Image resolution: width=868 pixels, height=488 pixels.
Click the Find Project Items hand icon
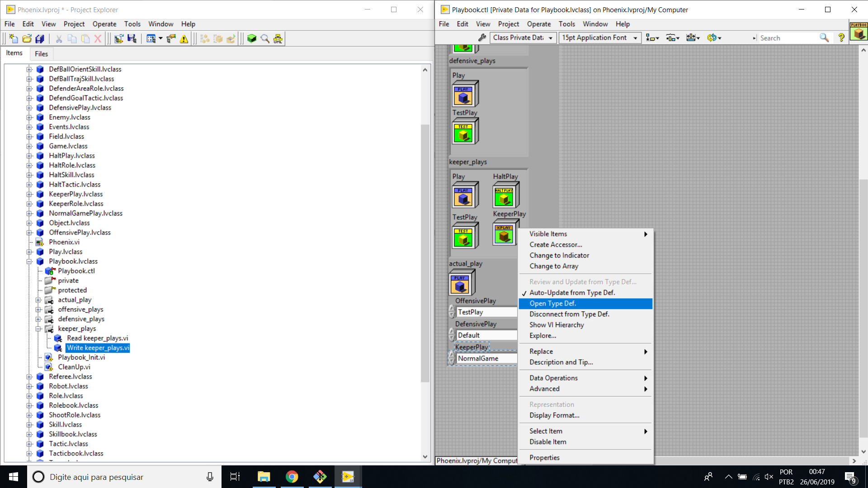171,39
